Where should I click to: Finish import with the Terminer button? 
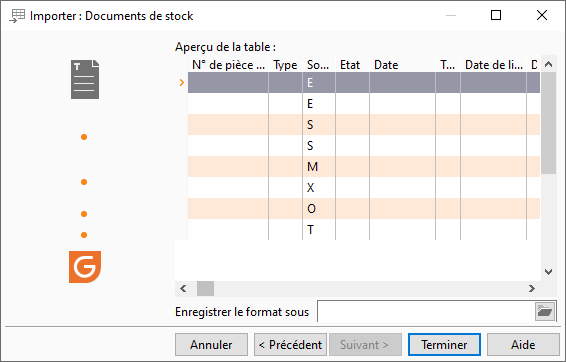pos(444,345)
